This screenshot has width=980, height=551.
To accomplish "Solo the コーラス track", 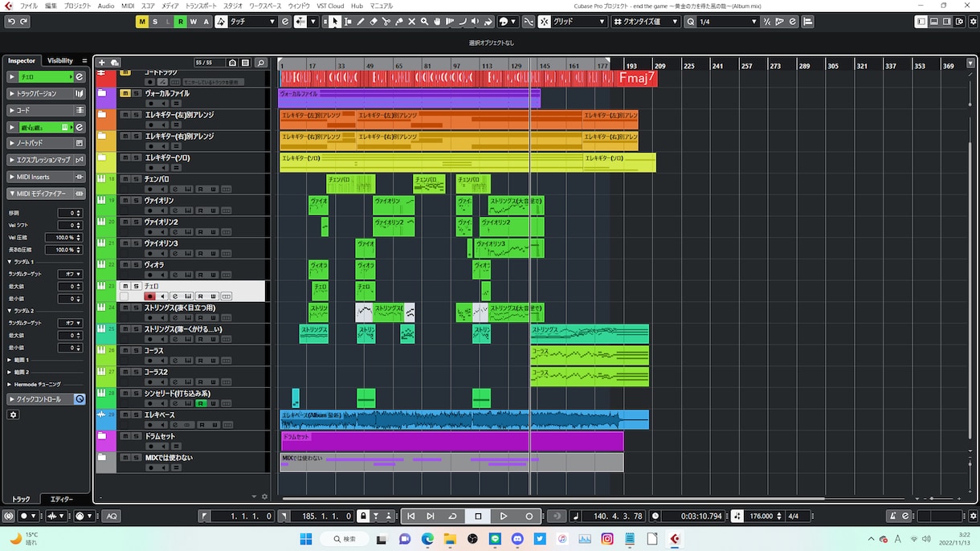I will (136, 350).
